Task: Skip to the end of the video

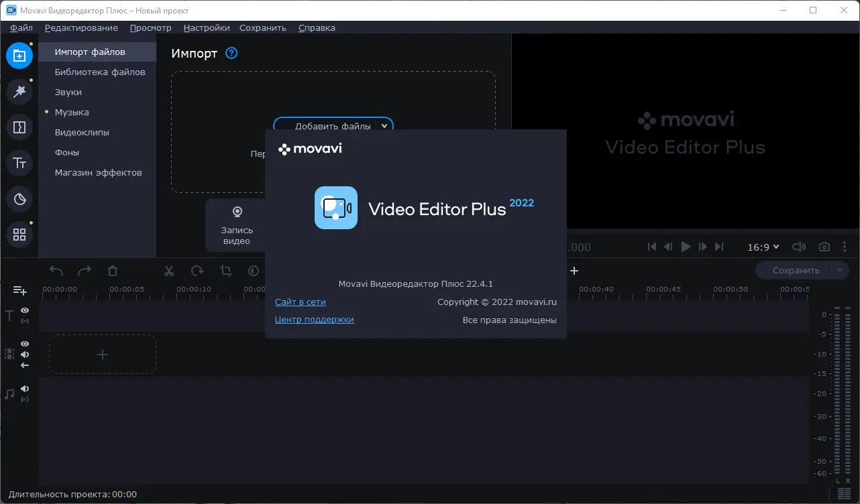Action: pyautogui.click(x=719, y=247)
